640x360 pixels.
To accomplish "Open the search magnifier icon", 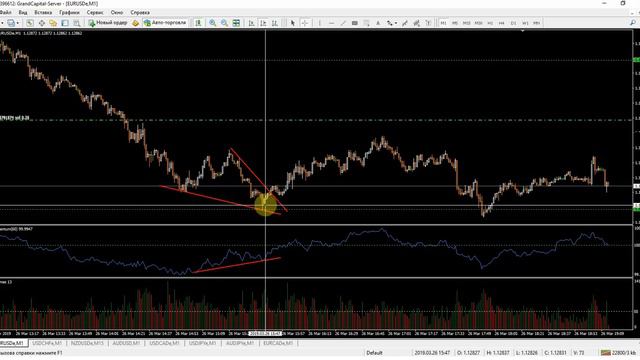I will coord(633,23).
